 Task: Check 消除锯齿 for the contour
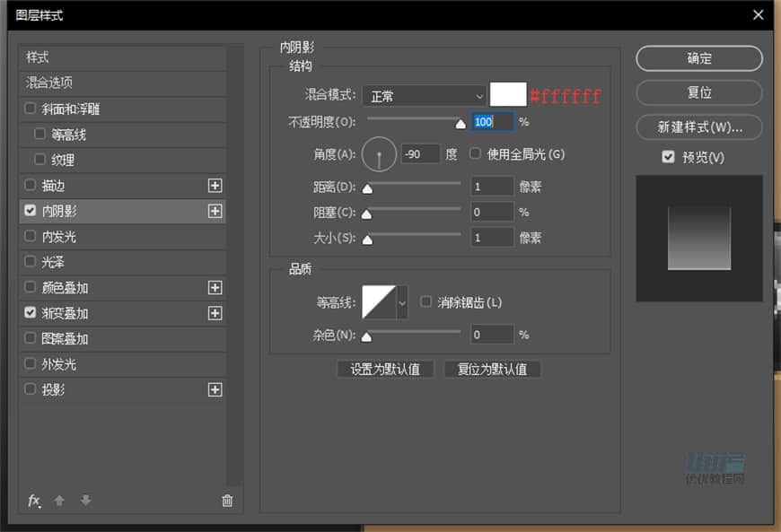[426, 301]
